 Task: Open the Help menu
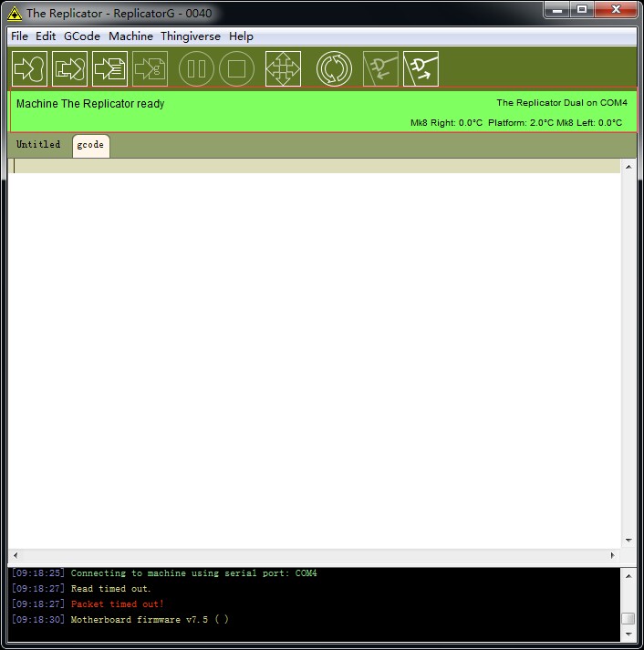(x=241, y=36)
